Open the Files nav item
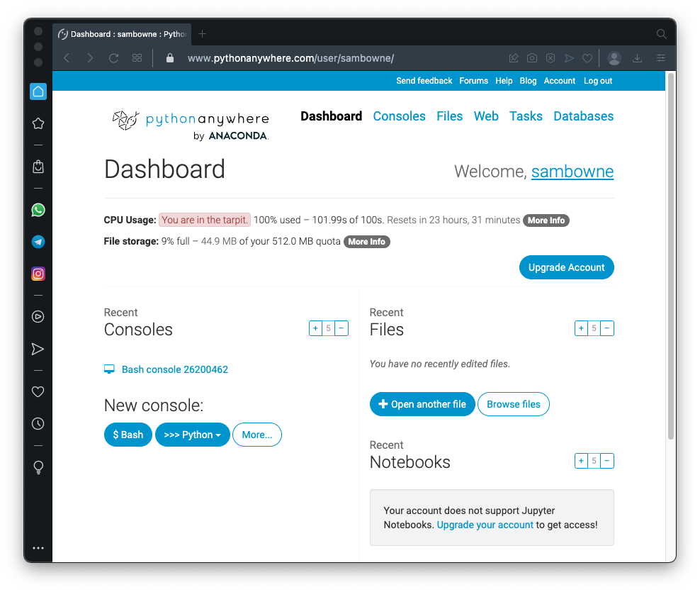The image size is (700, 592). pos(450,116)
